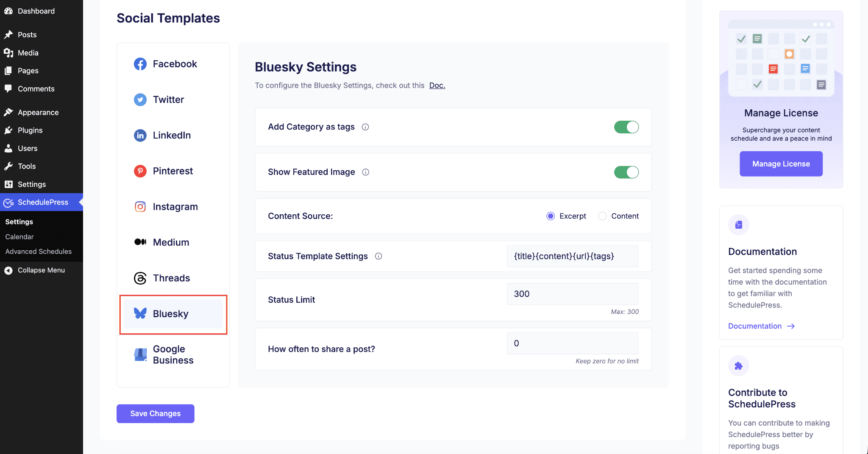Click the SchedulePress logo icon
Viewport: 868px width, 454px height.
pyautogui.click(x=8, y=203)
